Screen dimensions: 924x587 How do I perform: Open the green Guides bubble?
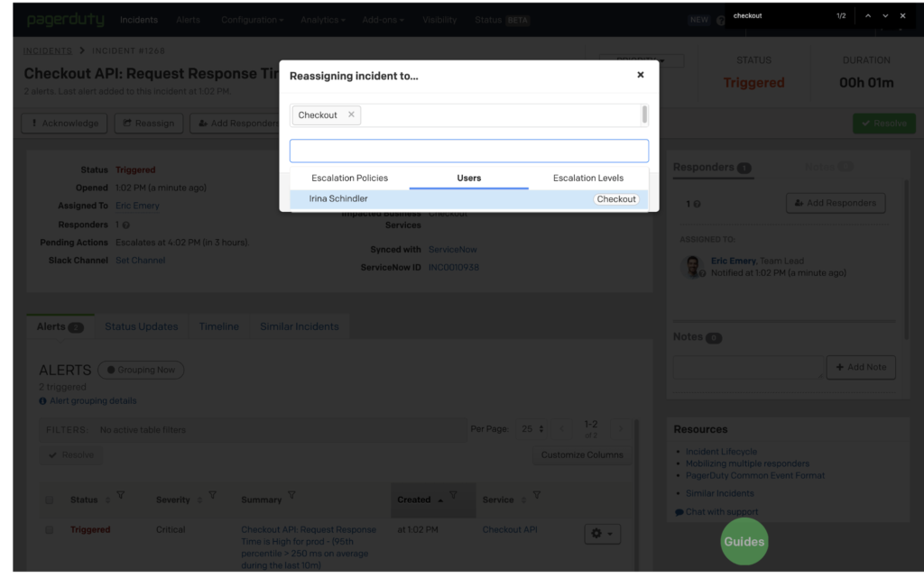click(744, 542)
